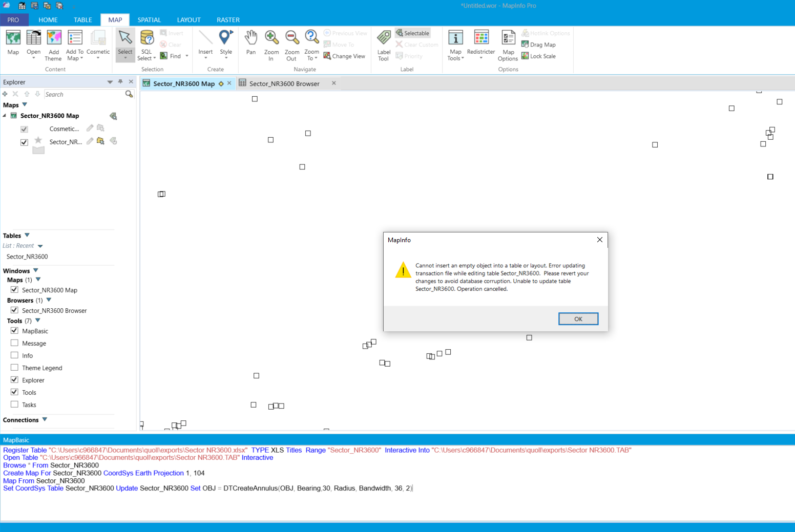Switch to the RASTER ribbon tab
The height and width of the screenshot is (532, 795).
pos(228,20)
